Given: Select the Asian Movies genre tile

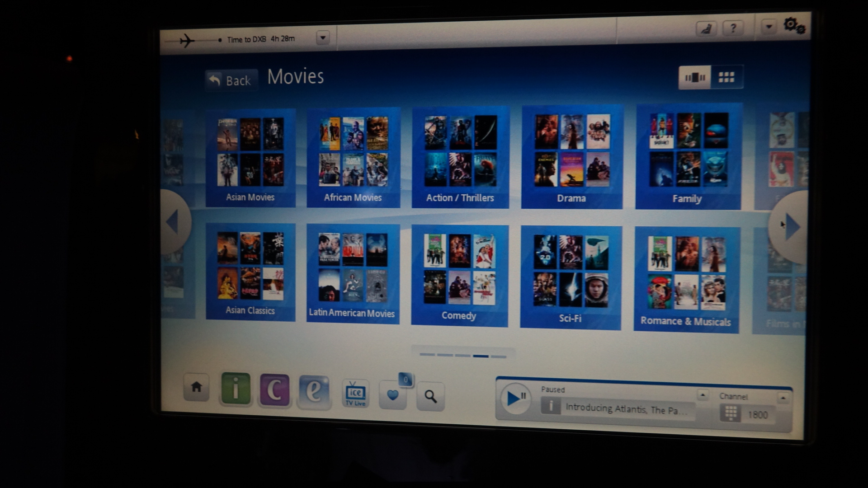Looking at the screenshot, I should [x=251, y=155].
